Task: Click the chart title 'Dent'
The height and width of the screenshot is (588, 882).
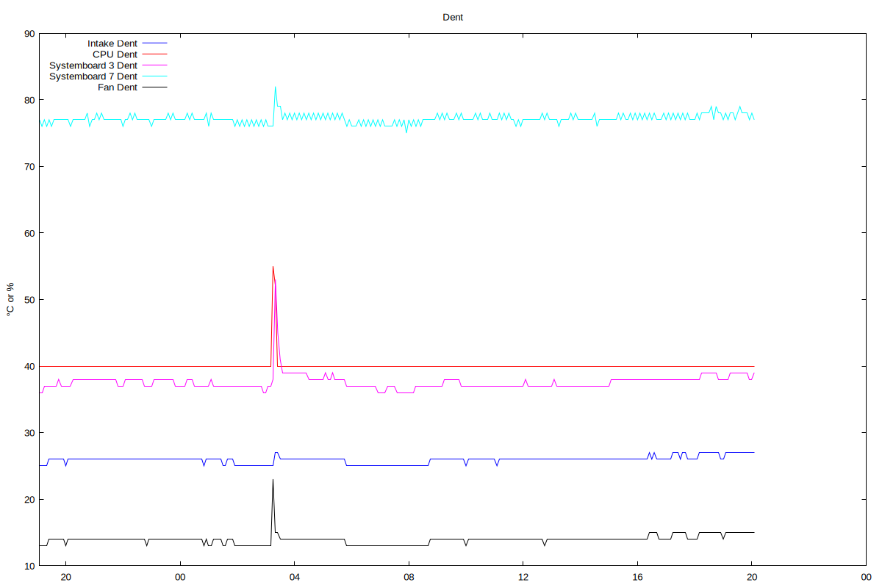Action: click(x=453, y=17)
